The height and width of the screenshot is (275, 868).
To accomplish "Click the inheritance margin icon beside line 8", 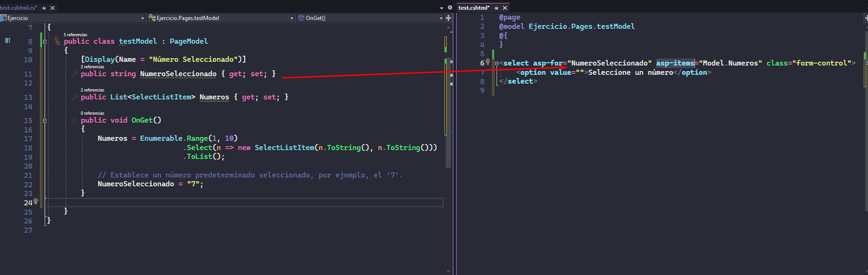I will point(7,41).
